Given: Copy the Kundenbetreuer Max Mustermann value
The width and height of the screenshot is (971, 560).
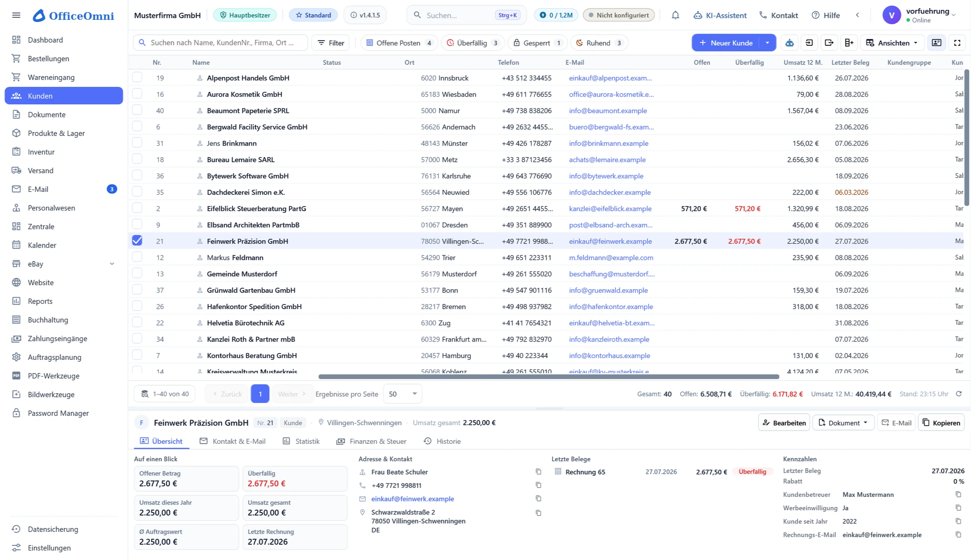Looking at the screenshot, I should (958, 494).
